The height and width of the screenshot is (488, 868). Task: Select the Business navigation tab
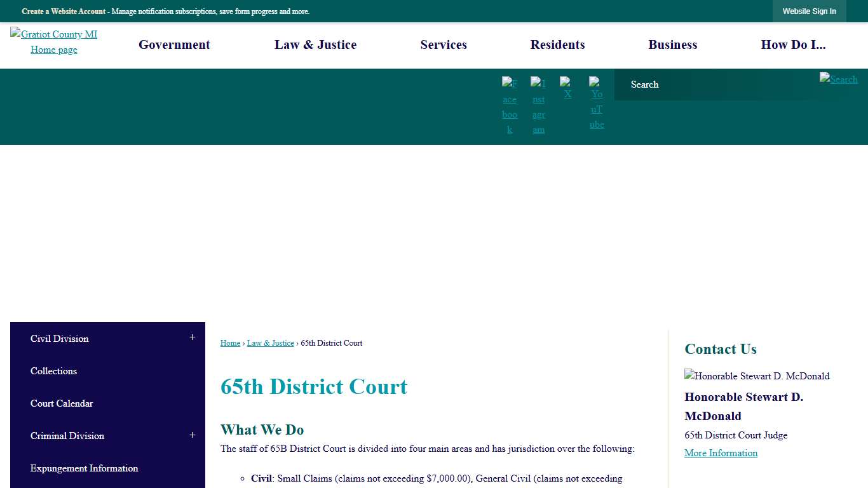click(672, 44)
